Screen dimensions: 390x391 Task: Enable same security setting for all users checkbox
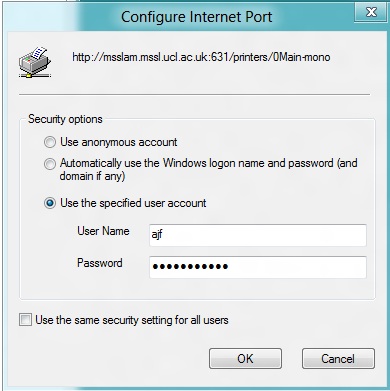[x=25, y=319]
